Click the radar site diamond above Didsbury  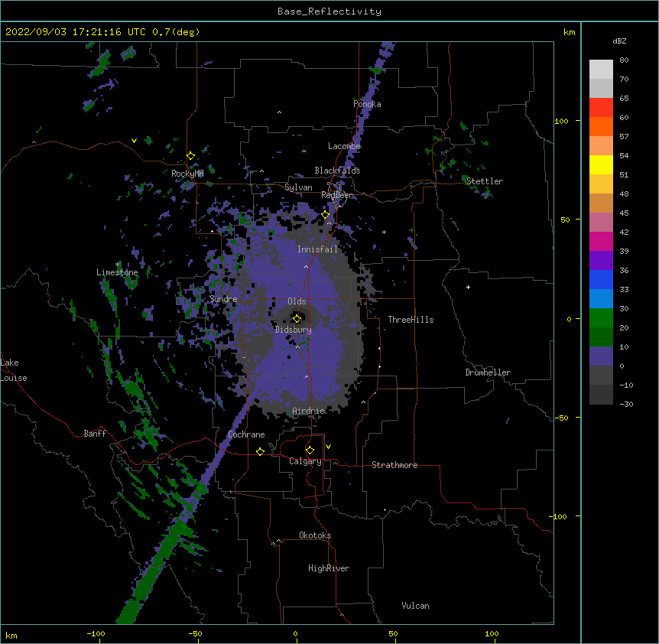point(297,319)
